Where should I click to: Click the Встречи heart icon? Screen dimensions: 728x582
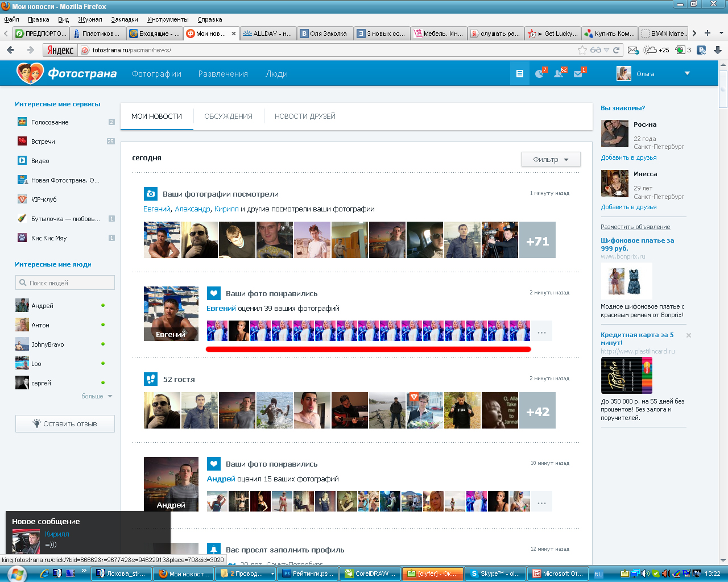(x=22, y=141)
